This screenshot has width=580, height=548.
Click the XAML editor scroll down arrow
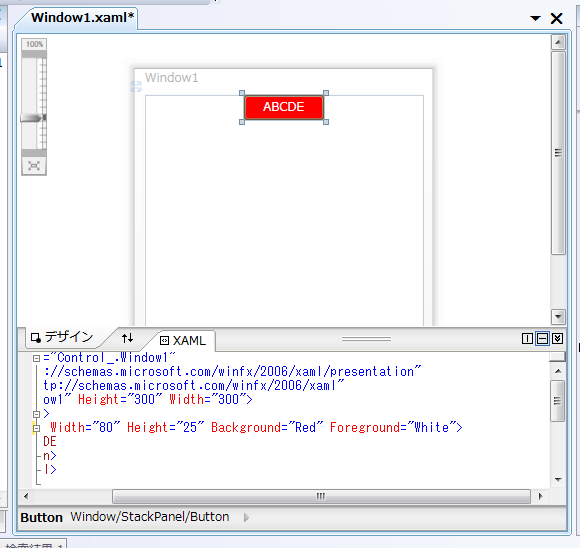[558, 480]
